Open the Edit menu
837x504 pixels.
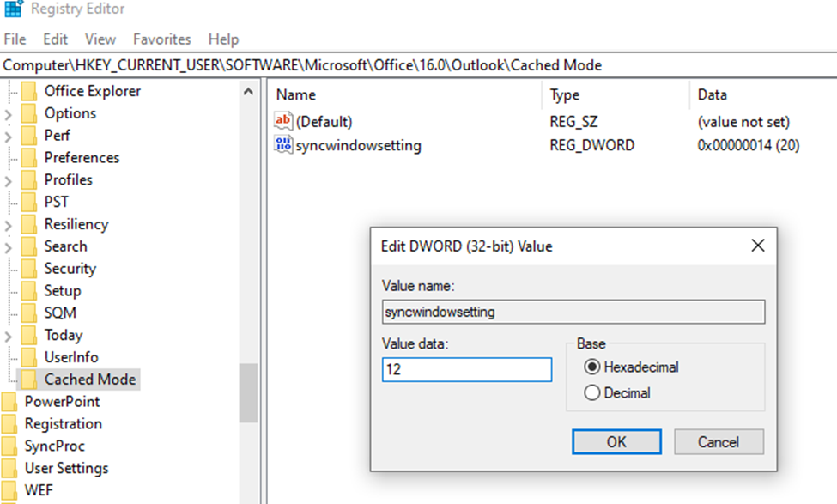tap(56, 39)
